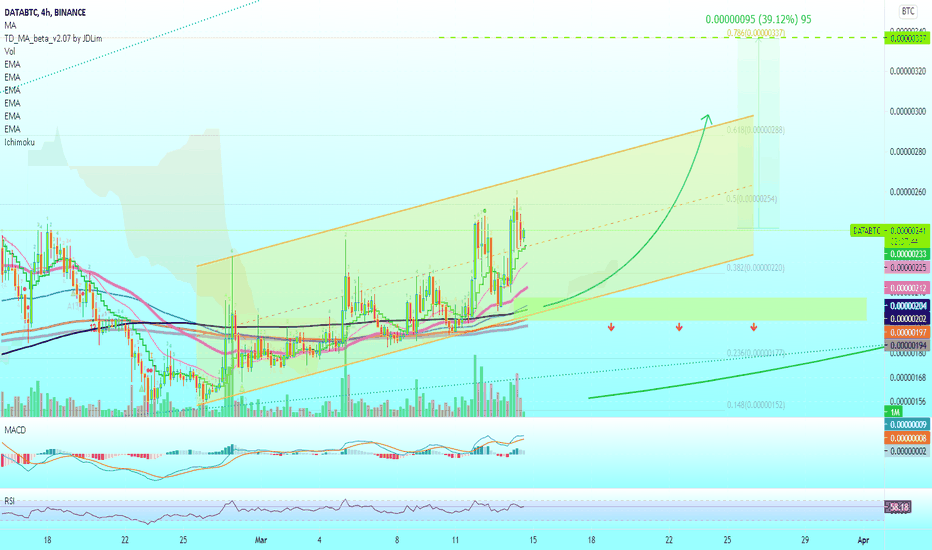Click the 58.18 RSI value tag

click(898, 507)
